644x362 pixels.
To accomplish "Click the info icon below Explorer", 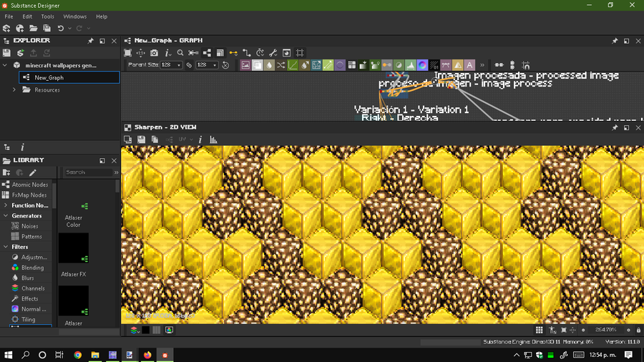I will point(22,147).
